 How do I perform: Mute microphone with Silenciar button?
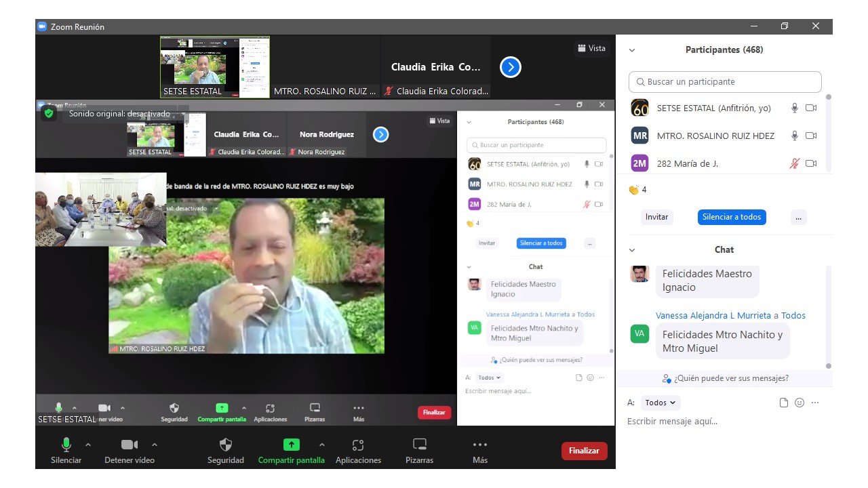[x=66, y=451]
